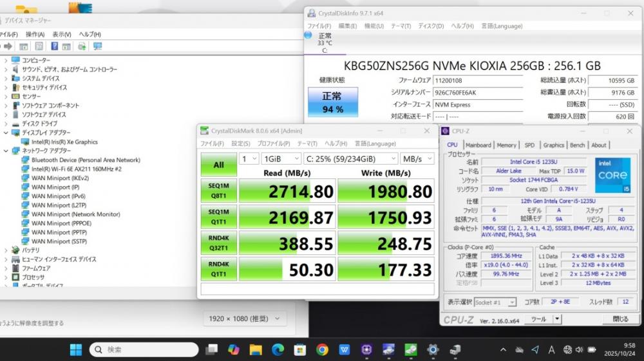
Task: Open the test count dropdown showing 1
Action: pyautogui.click(x=249, y=159)
